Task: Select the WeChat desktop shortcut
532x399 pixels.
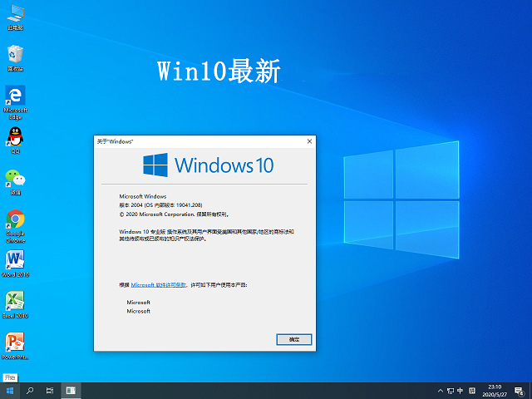Action: [x=15, y=177]
